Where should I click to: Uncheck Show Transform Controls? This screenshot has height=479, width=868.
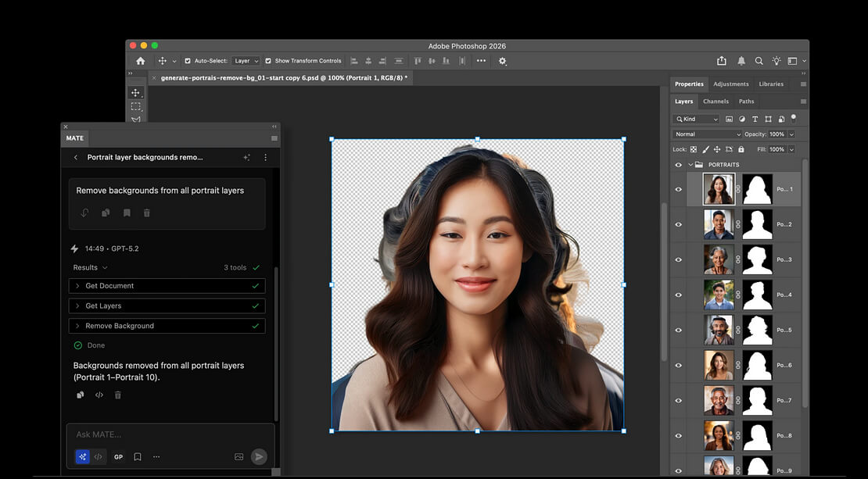(267, 60)
